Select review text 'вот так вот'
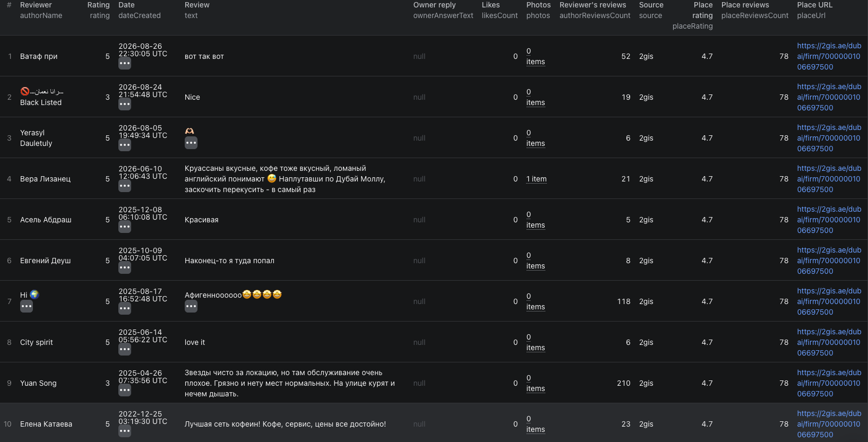The height and width of the screenshot is (442, 868). 204,56
